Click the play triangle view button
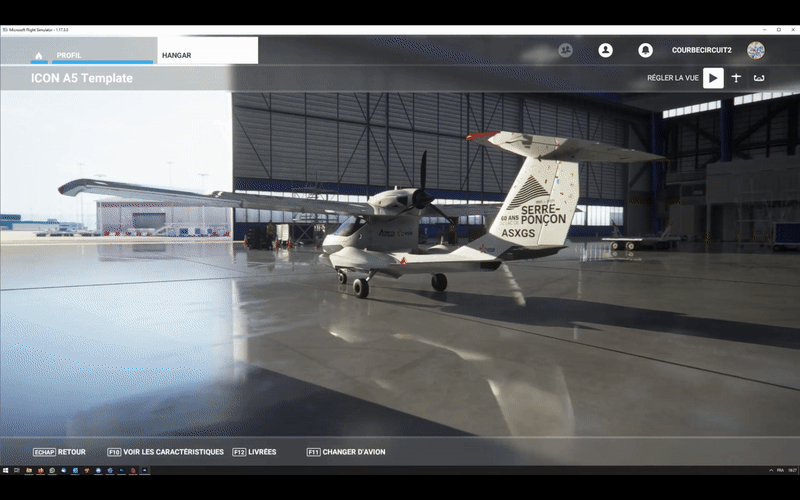This screenshot has height=500, width=800. [x=713, y=78]
